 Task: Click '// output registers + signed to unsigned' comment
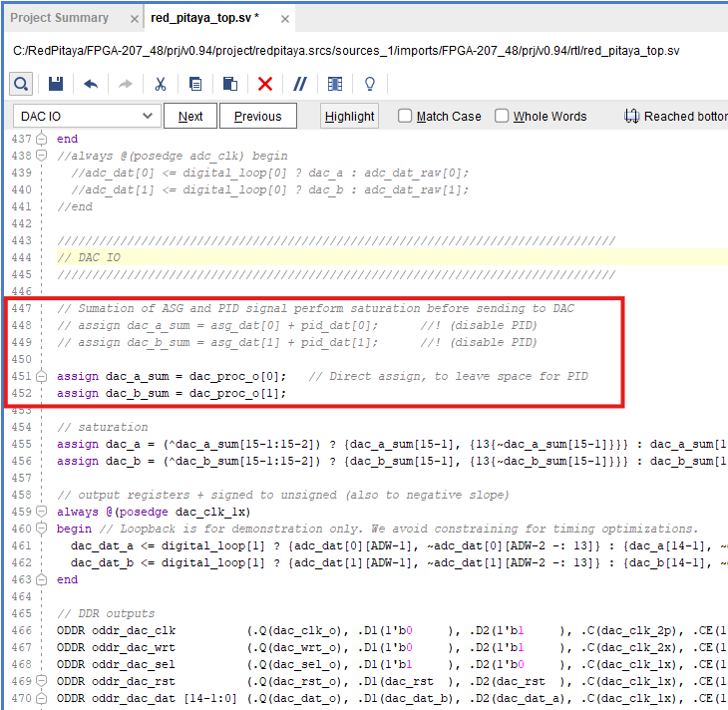coord(283,495)
